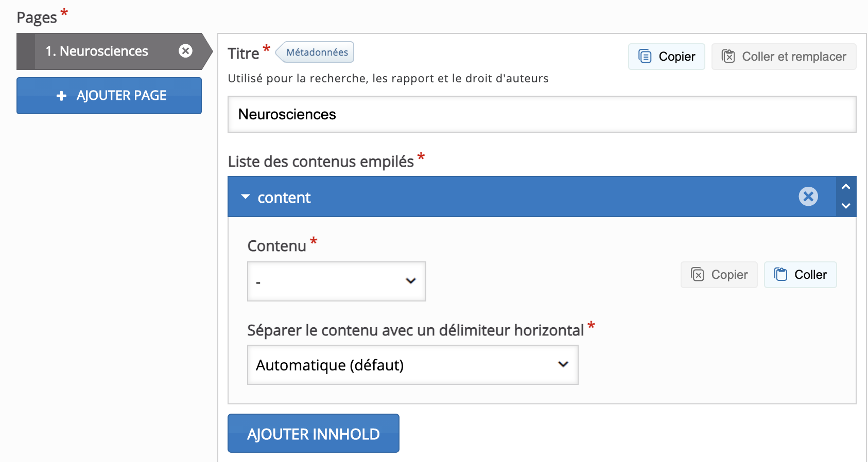The image size is (868, 462).
Task: Click the Coller et remplacer label
Action: [x=794, y=56]
